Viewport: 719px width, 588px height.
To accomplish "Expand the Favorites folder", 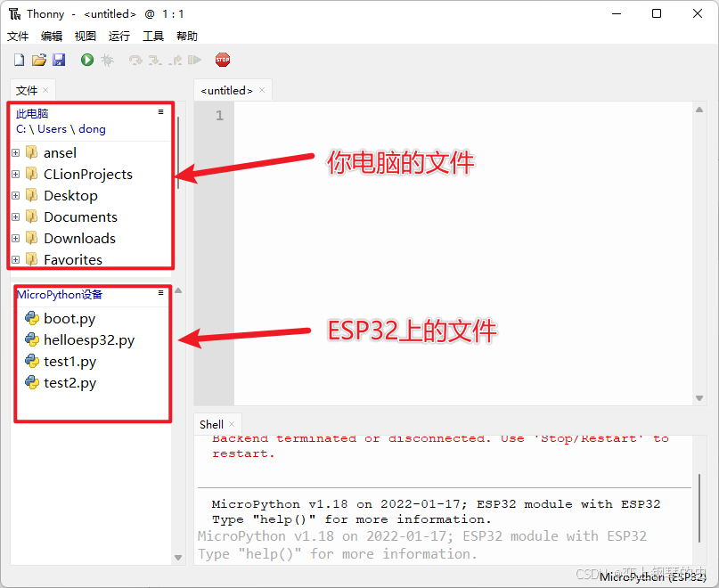I will tap(15, 259).
